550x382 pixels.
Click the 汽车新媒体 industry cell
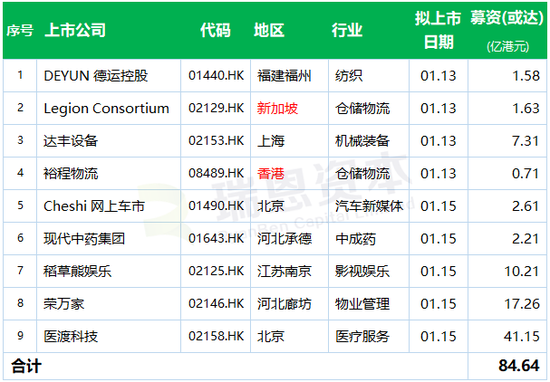369,206
